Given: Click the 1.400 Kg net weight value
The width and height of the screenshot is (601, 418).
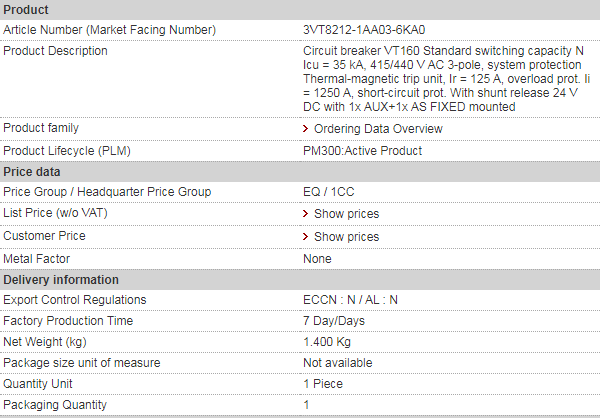Looking at the screenshot, I should click(325, 342).
